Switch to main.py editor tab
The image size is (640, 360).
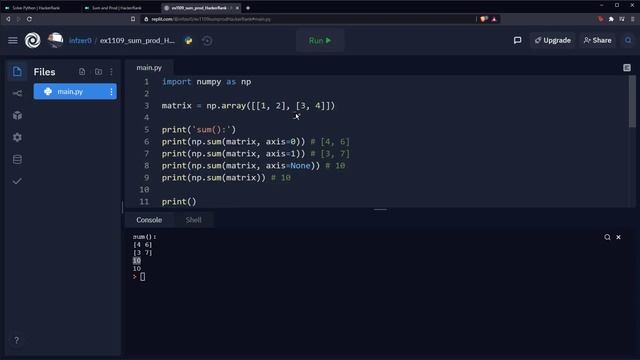(x=149, y=68)
